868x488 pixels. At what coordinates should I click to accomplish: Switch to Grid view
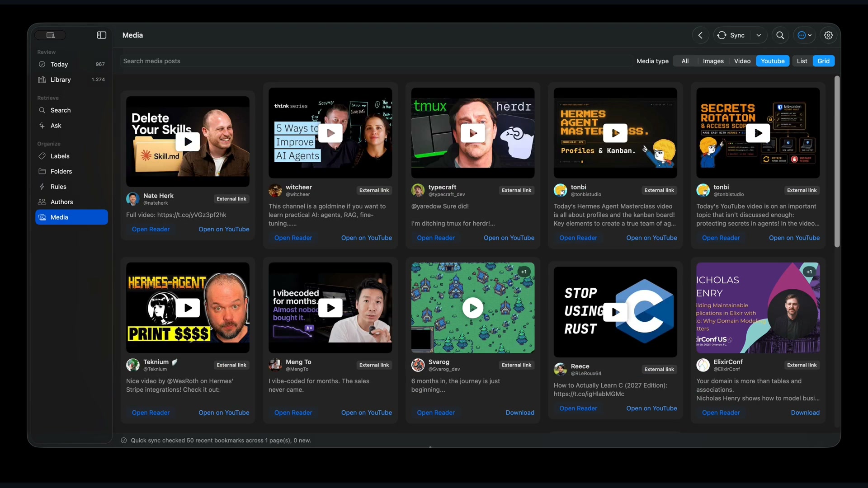[x=823, y=61]
